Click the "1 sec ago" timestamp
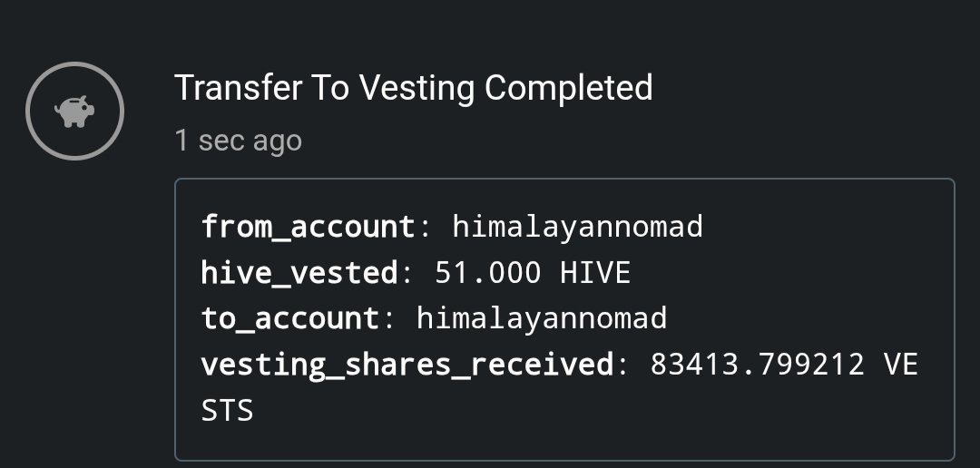980x468 pixels. click(238, 141)
